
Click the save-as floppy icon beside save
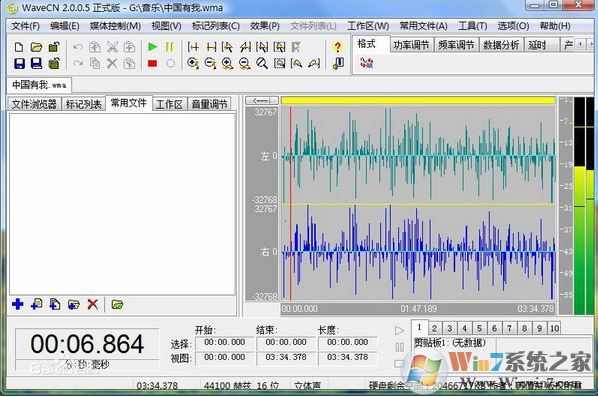[x=37, y=63]
